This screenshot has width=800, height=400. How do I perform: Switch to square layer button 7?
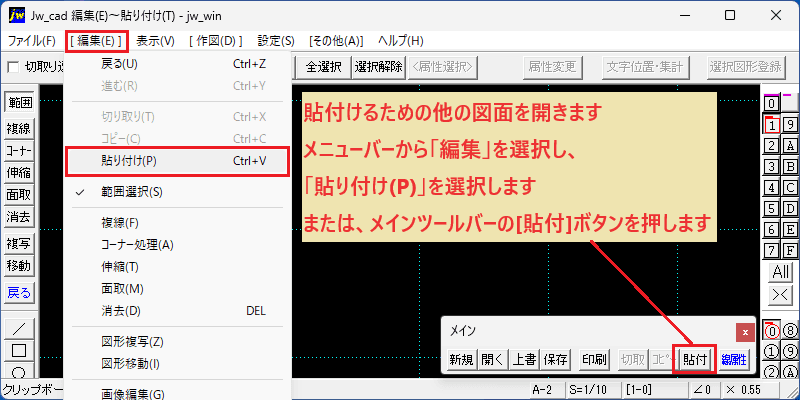coord(772,250)
